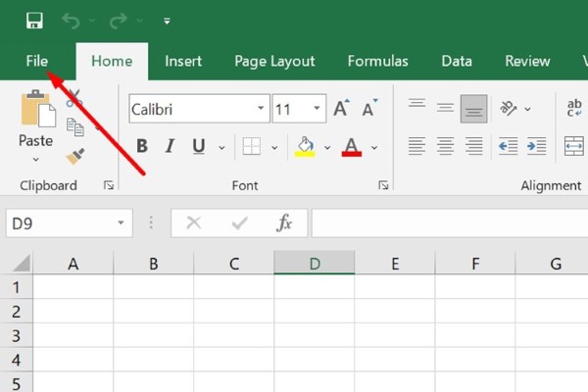The width and height of the screenshot is (588, 392).
Task: Select the Format Painter brush icon
Action: (x=74, y=157)
